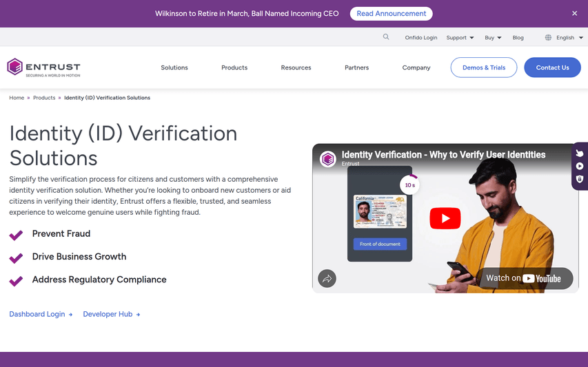Viewport: 588px width, 367px height.
Task: Click the globe language icon
Action: click(x=548, y=38)
